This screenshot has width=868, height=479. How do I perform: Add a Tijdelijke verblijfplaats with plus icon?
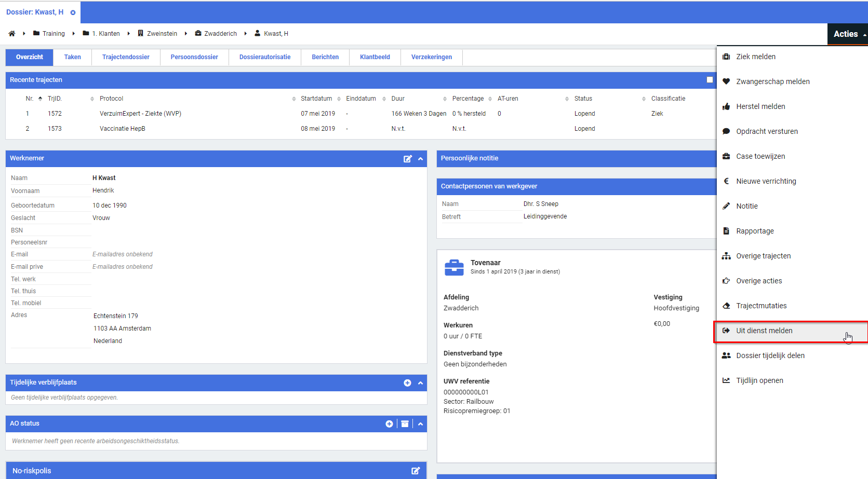(407, 383)
